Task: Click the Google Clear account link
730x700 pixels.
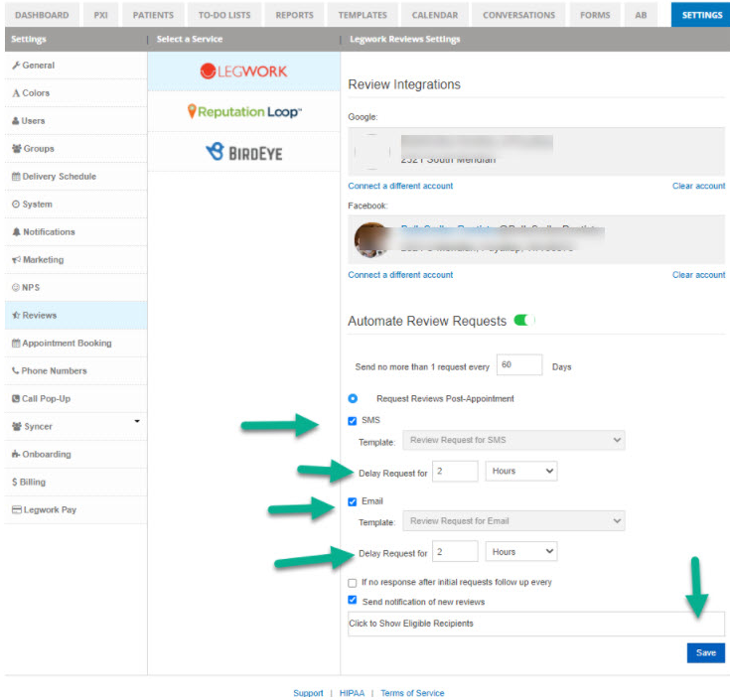Action: point(698,186)
